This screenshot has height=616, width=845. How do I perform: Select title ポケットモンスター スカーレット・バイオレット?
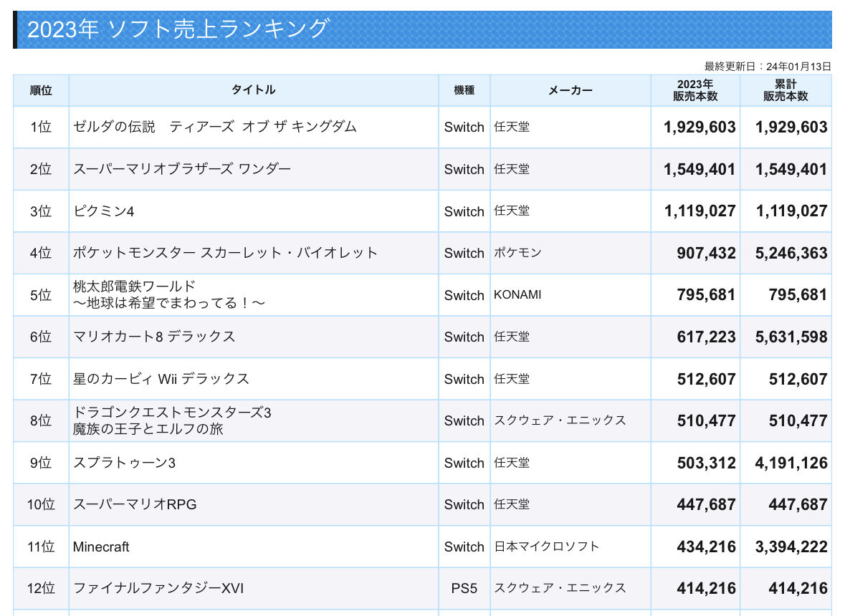pyautogui.click(x=225, y=253)
